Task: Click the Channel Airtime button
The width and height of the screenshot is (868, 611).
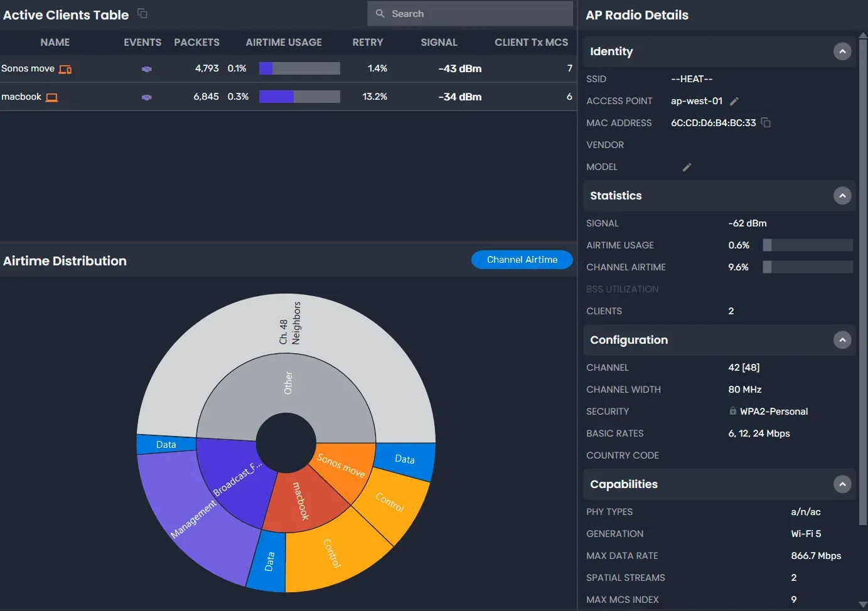Action: (522, 259)
